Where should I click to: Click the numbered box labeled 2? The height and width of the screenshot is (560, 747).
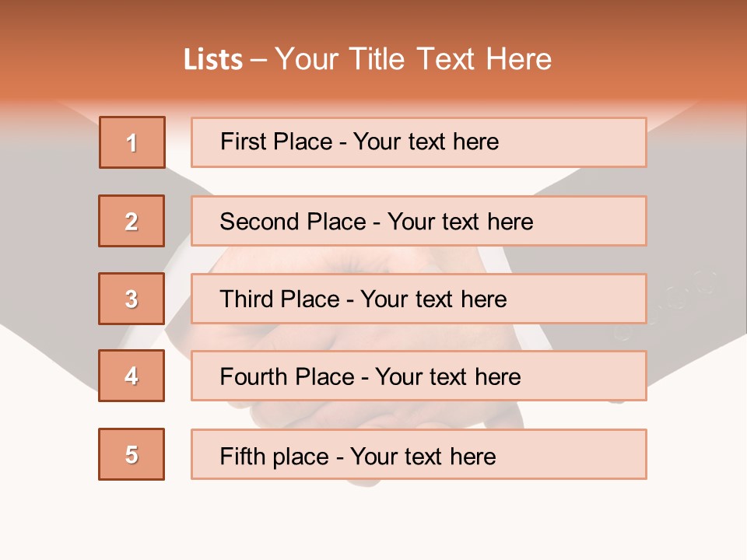[132, 221]
